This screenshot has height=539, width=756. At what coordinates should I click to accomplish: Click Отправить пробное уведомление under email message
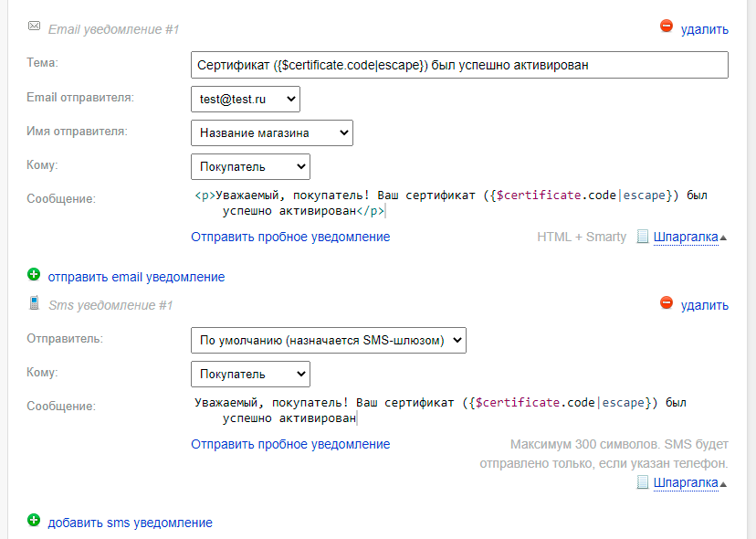tap(290, 237)
